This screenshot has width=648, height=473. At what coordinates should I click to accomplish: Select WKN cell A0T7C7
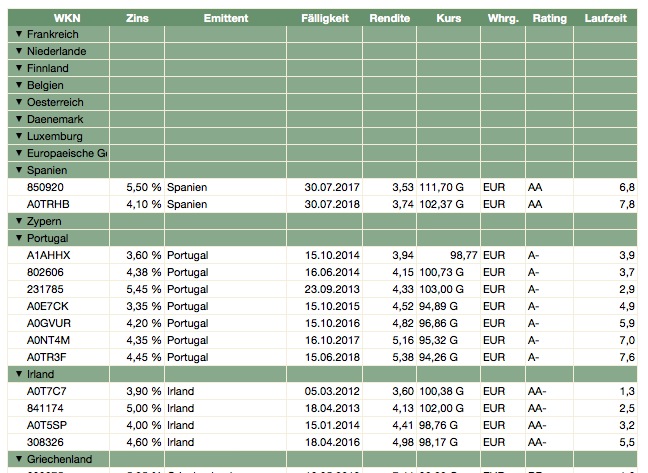coord(47,391)
